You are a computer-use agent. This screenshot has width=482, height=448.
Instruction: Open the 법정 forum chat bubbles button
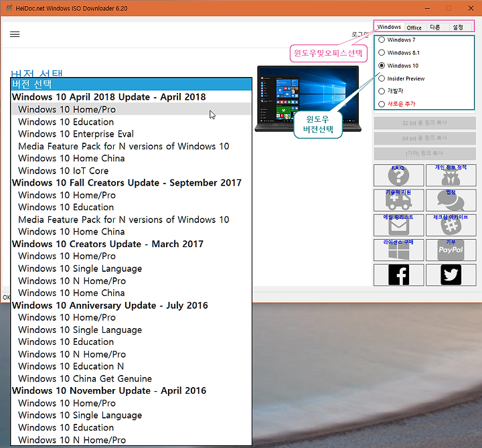pyautogui.click(x=451, y=200)
